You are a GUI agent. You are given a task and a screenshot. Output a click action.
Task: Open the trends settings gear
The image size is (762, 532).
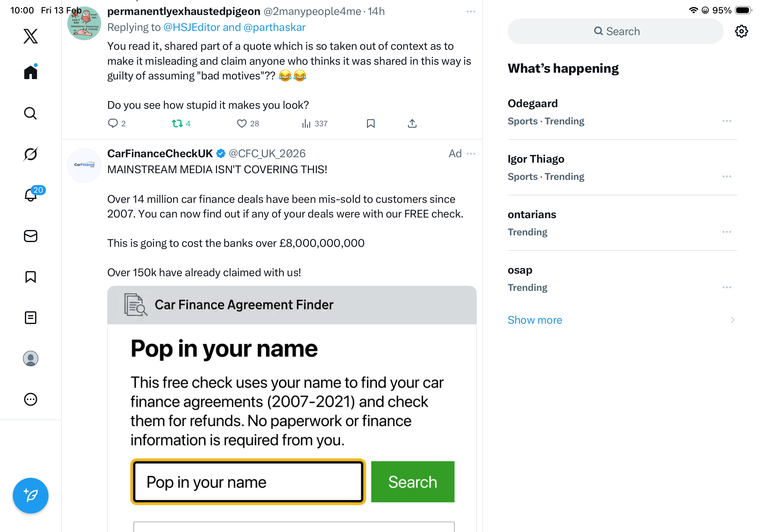tap(741, 31)
